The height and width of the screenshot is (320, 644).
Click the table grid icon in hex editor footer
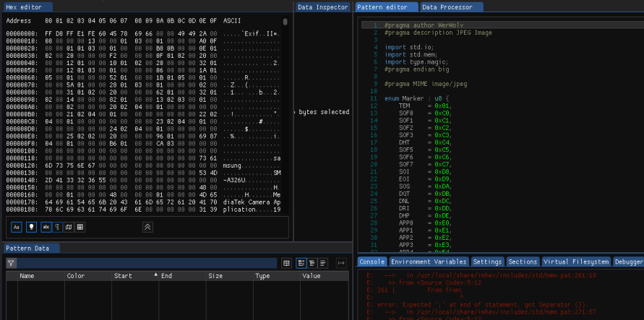tap(80, 227)
